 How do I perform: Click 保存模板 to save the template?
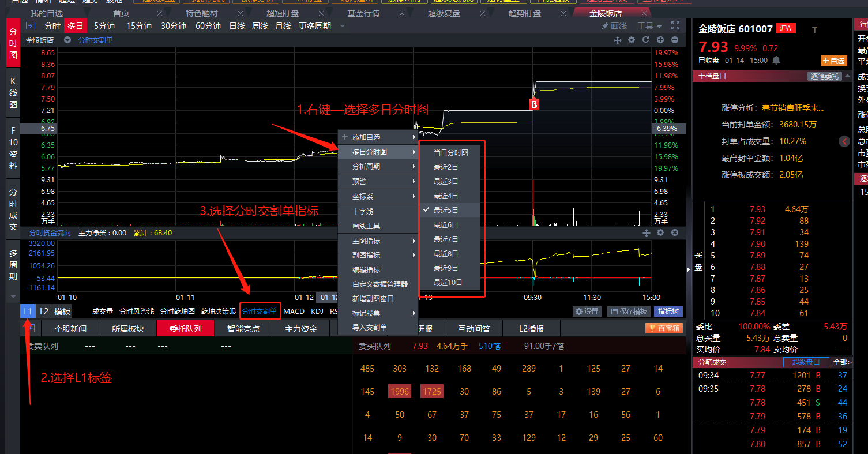coord(629,311)
